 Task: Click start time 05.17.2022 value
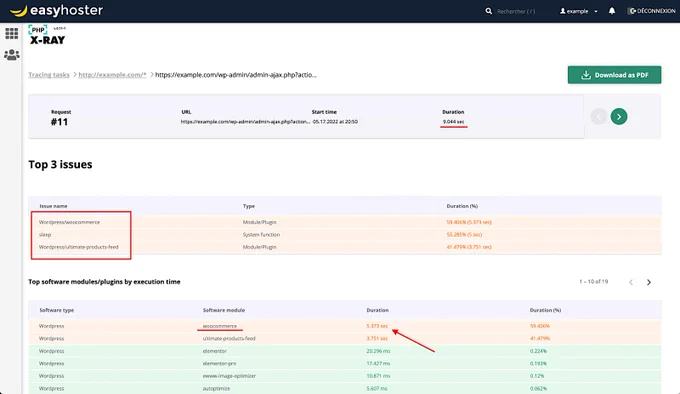(335, 122)
